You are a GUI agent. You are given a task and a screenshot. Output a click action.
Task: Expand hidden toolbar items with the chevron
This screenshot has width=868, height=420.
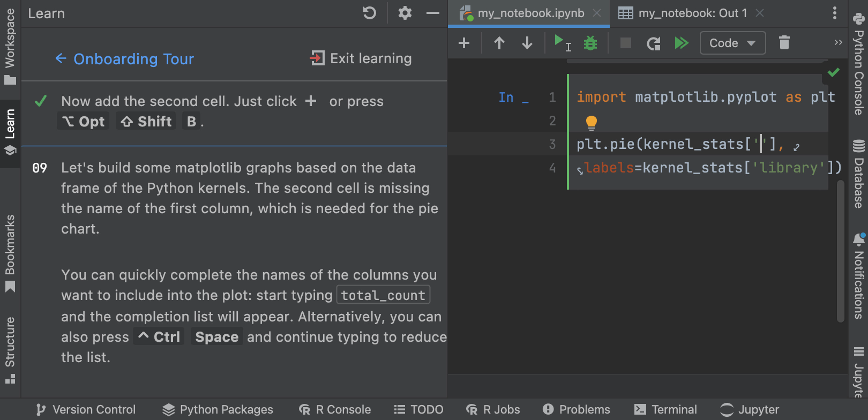click(x=838, y=42)
